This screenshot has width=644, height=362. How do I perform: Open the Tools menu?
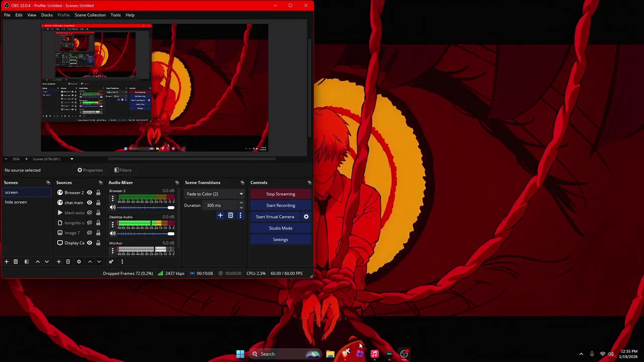116,15
